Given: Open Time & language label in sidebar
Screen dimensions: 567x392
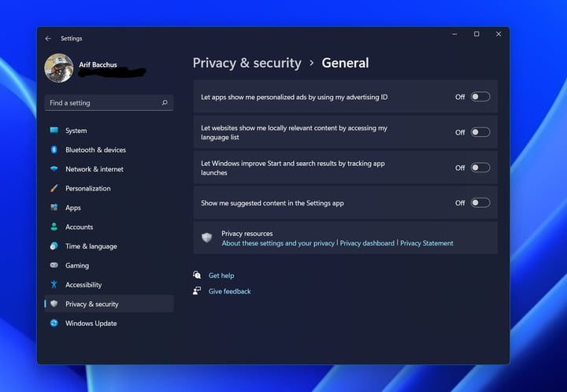Looking at the screenshot, I should click(91, 246).
